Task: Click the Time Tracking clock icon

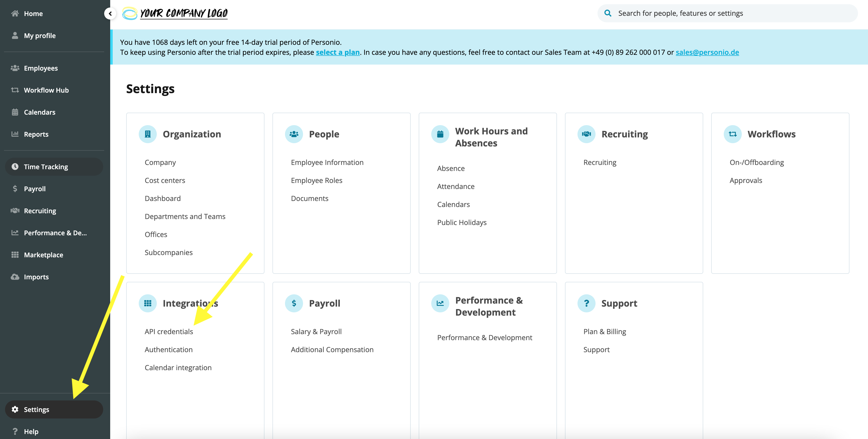Action: coord(15,167)
